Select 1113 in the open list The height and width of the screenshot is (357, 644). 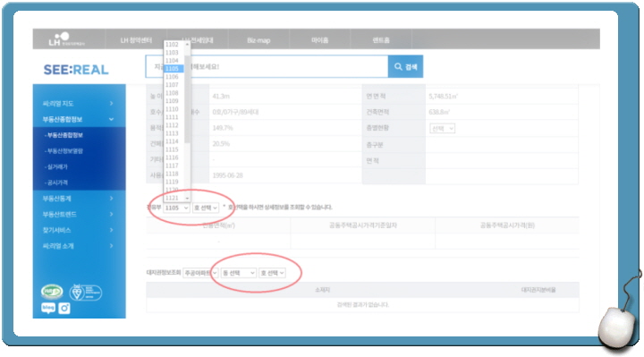(174, 133)
